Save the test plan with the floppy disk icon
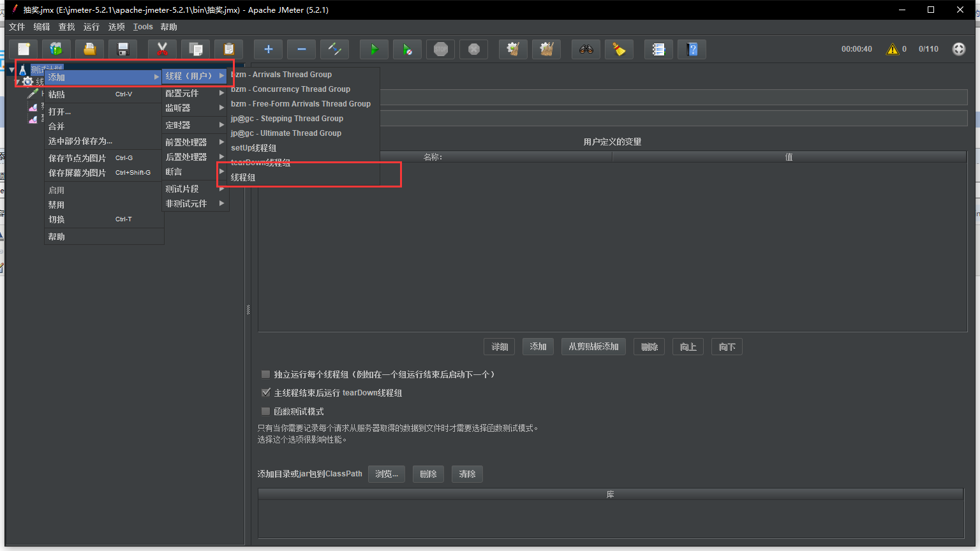The height and width of the screenshot is (551, 980). 123,49
